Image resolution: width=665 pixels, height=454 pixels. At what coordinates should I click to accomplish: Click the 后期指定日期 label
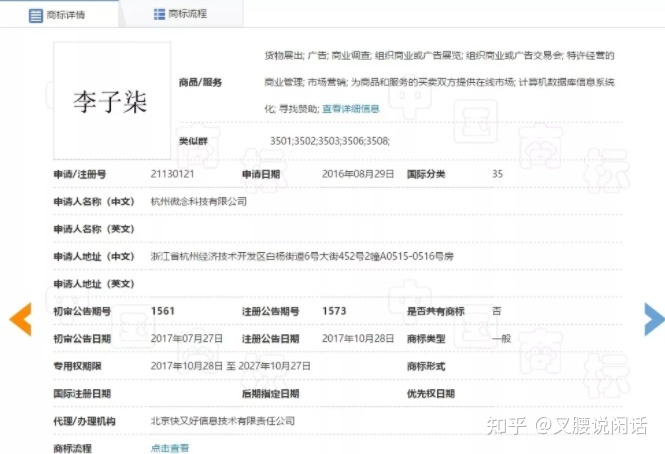coord(271,394)
